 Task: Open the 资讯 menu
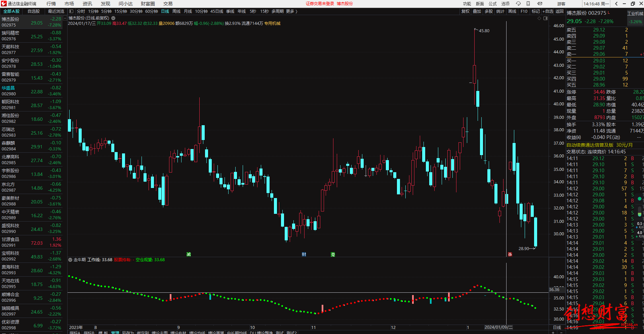(87, 4)
